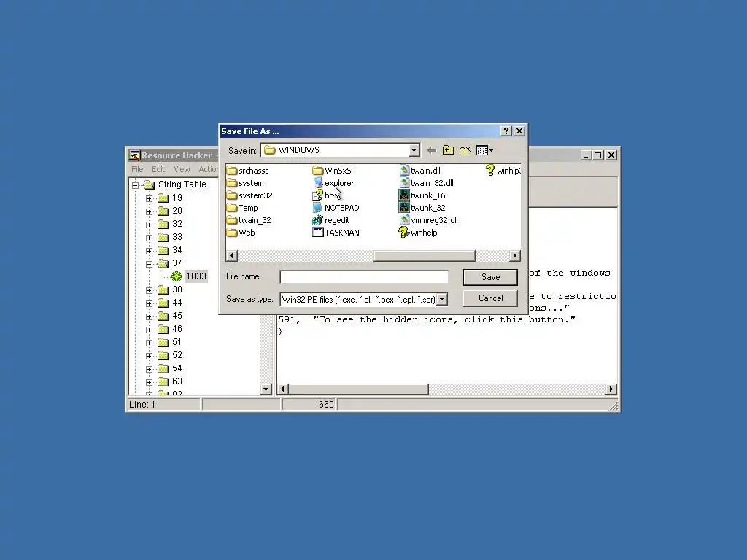Viewport: 747px width, 560px height.
Task: Click the File name input field
Action: click(364, 276)
